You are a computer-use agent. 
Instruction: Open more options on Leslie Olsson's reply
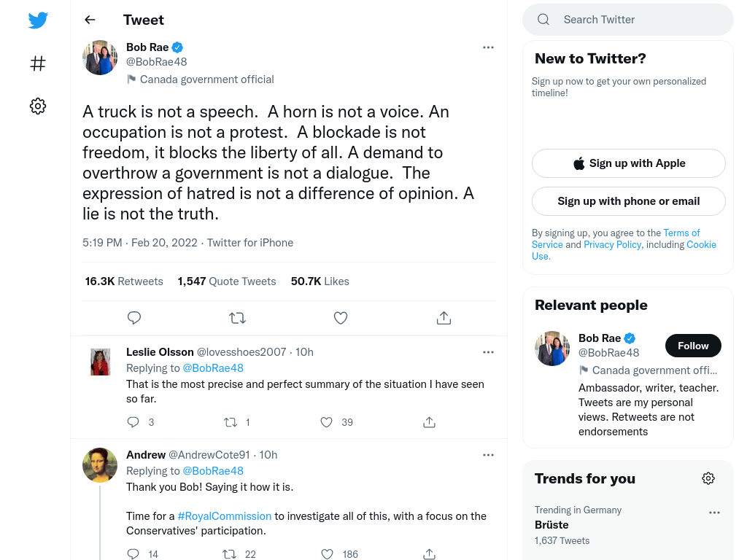[488, 352]
